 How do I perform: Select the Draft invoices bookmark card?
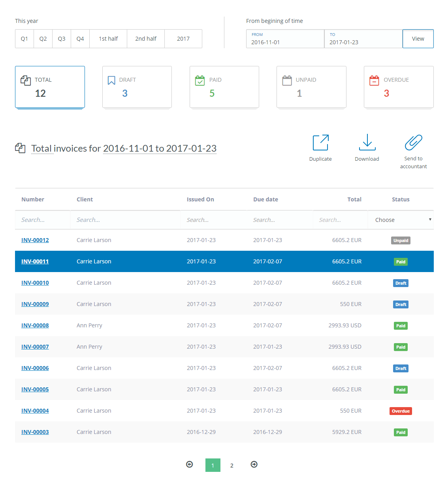(x=137, y=87)
